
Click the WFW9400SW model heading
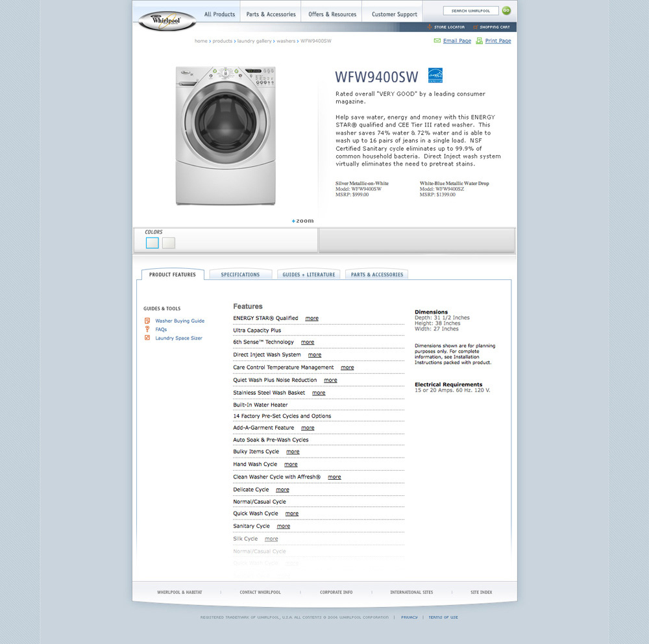click(x=376, y=77)
